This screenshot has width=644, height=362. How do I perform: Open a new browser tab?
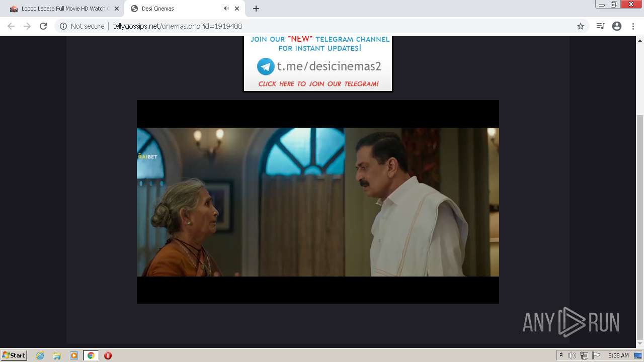[x=256, y=9]
